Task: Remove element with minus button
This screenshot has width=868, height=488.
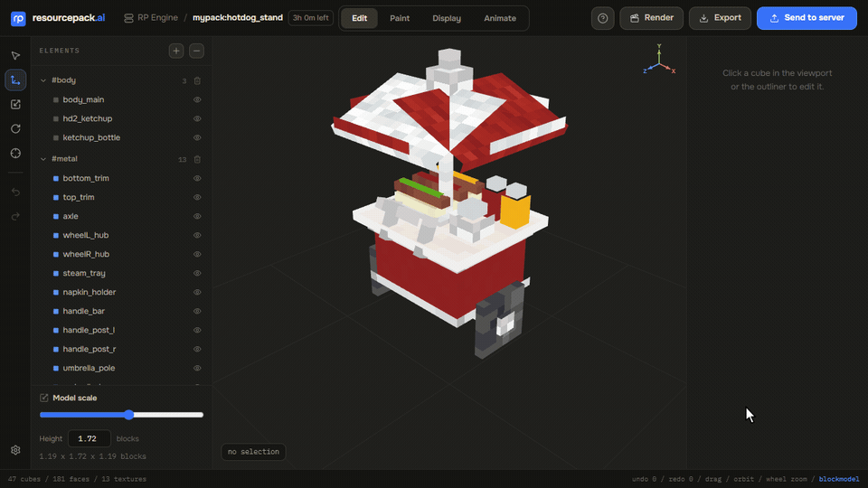Action: pos(196,51)
